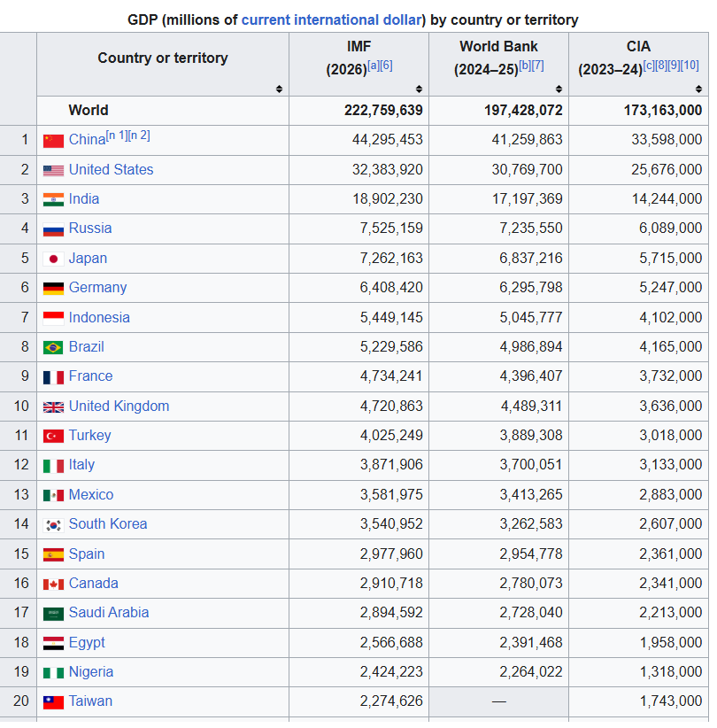
Task: Click the South Korea flag icon
Action: 53,525
